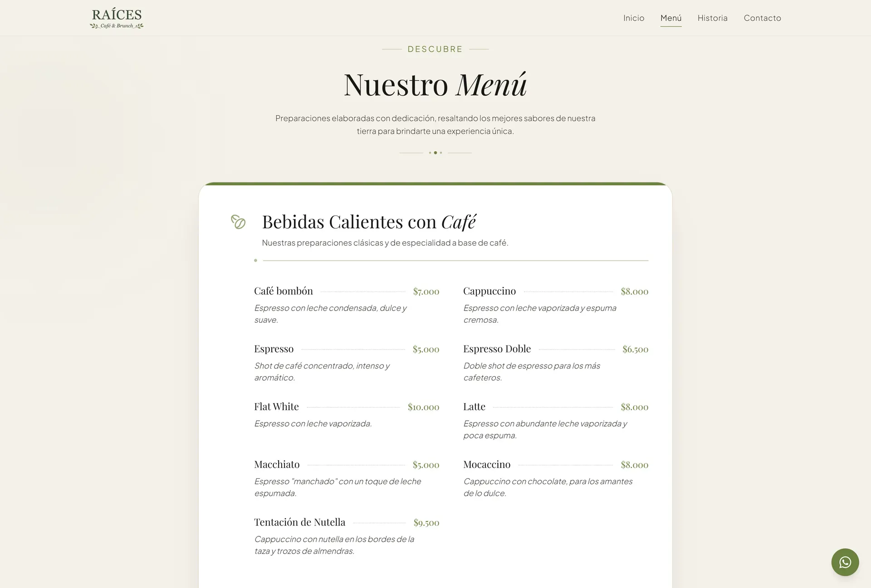Click the Macchiato "manchado" description
Viewport: 871px width, 588px height.
338,487
